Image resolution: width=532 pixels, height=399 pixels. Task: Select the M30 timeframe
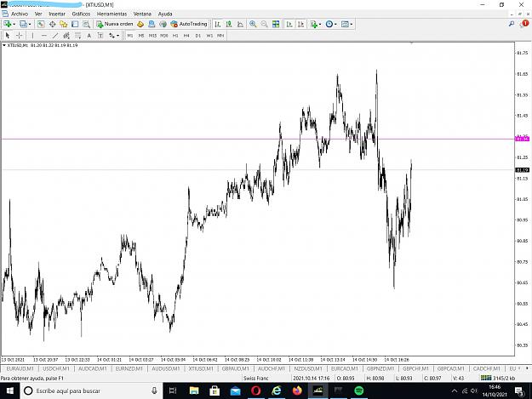pos(164,36)
